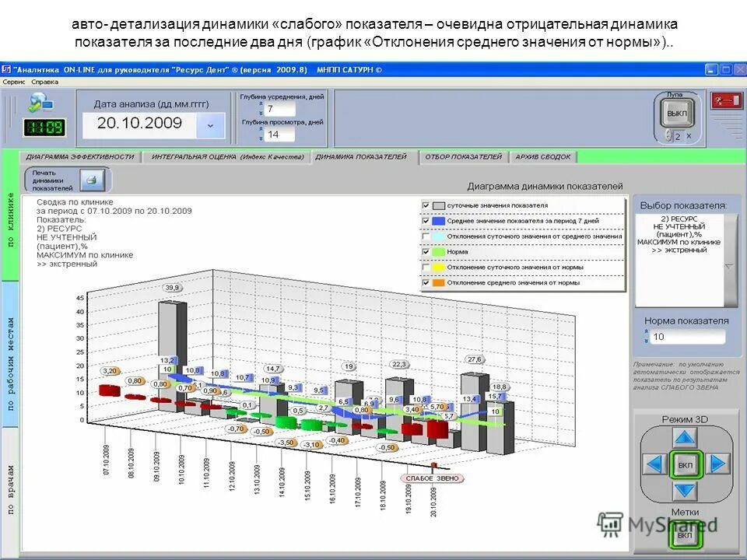Uncheck Среднее значение показателя checkbox
This screenshot has width=747, height=560.
(x=426, y=221)
